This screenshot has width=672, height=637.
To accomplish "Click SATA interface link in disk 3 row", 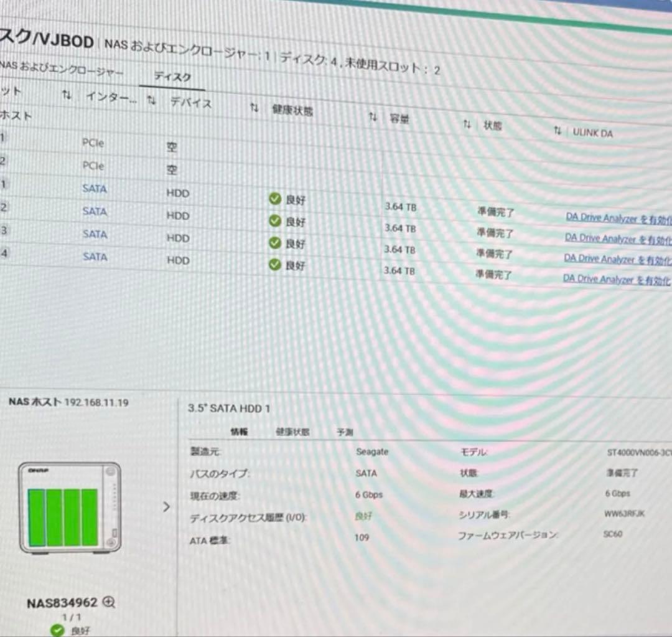I will tap(95, 234).
